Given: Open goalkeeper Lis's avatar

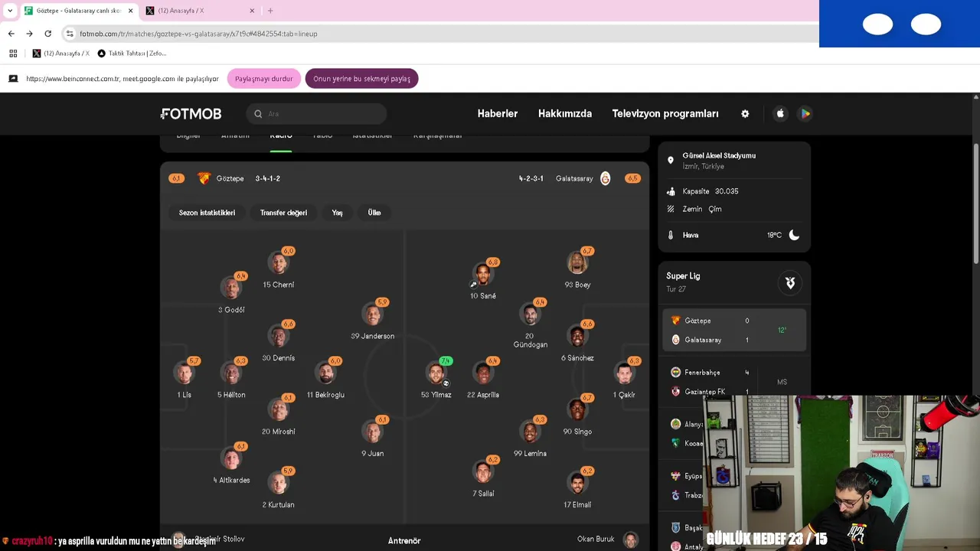Looking at the screenshot, I should tap(184, 373).
